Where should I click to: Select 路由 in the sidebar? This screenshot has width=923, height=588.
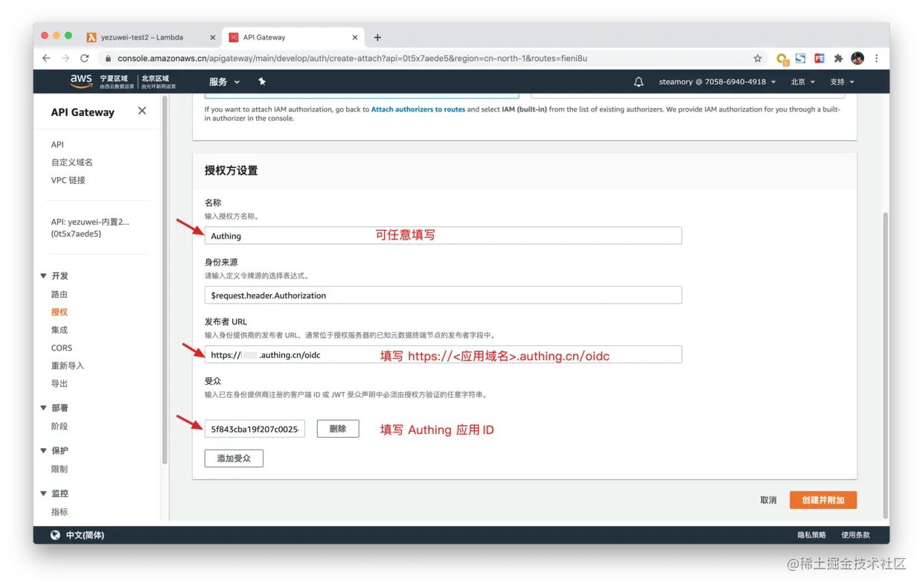pos(59,294)
